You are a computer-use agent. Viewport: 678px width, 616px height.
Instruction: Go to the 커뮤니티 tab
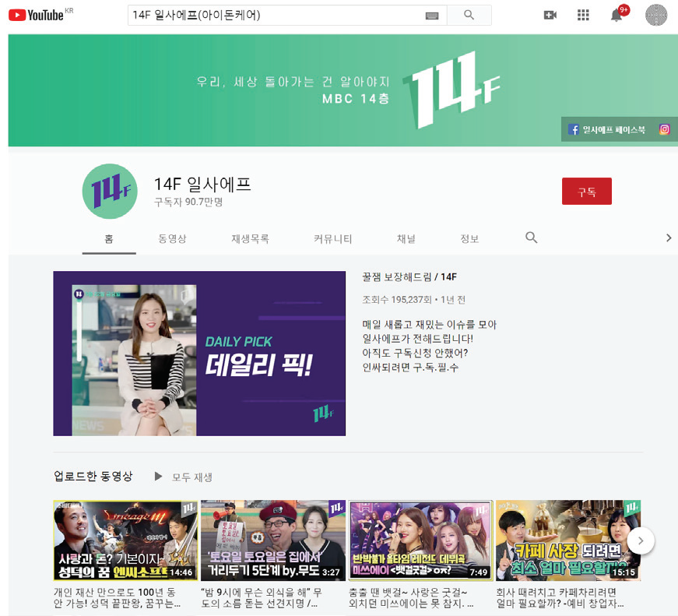tap(333, 238)
